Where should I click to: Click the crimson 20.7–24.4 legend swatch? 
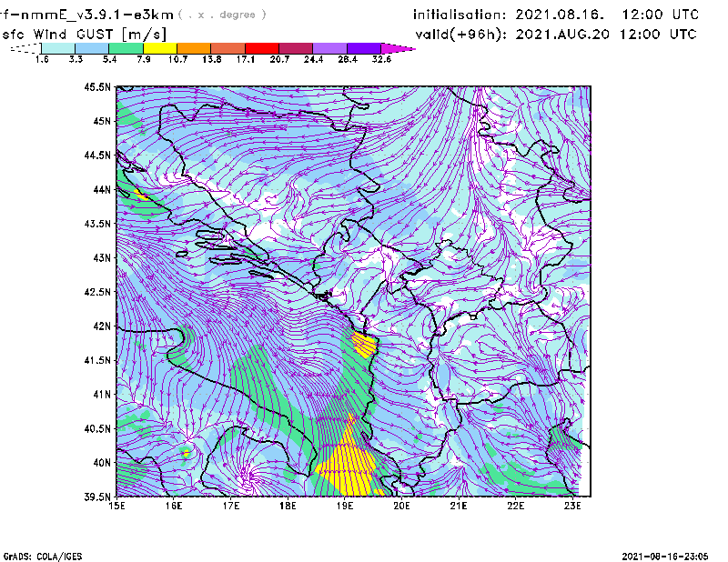[296, 48]
